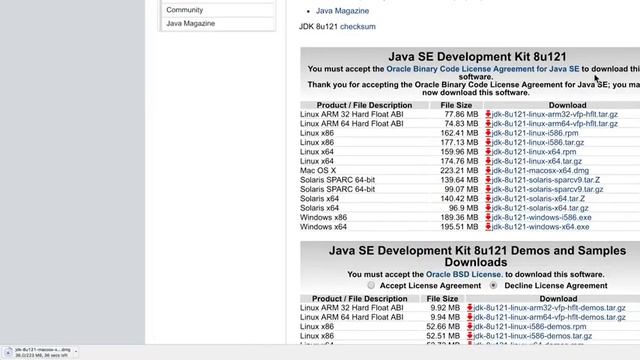Click the 77.86 MB file size cell
The height and width of the screenshot is (360, 640).
pos(461,114)
